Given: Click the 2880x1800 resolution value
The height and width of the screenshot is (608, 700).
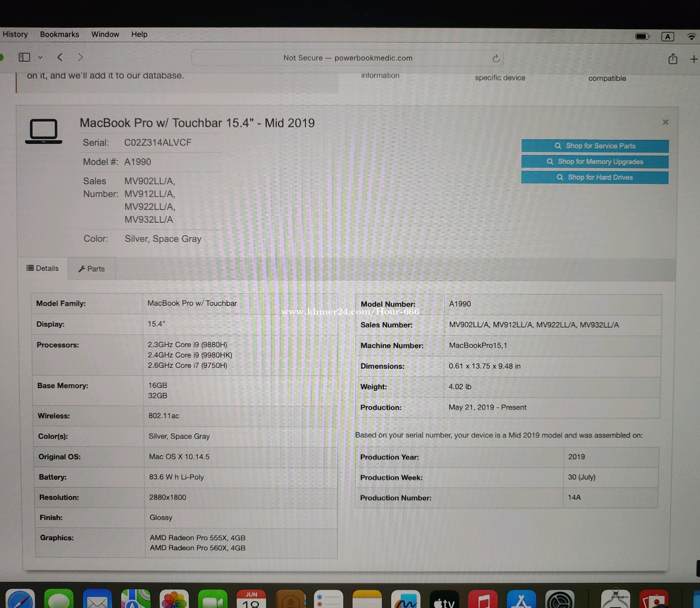Looking at the screenshot, I should point(168,498).
